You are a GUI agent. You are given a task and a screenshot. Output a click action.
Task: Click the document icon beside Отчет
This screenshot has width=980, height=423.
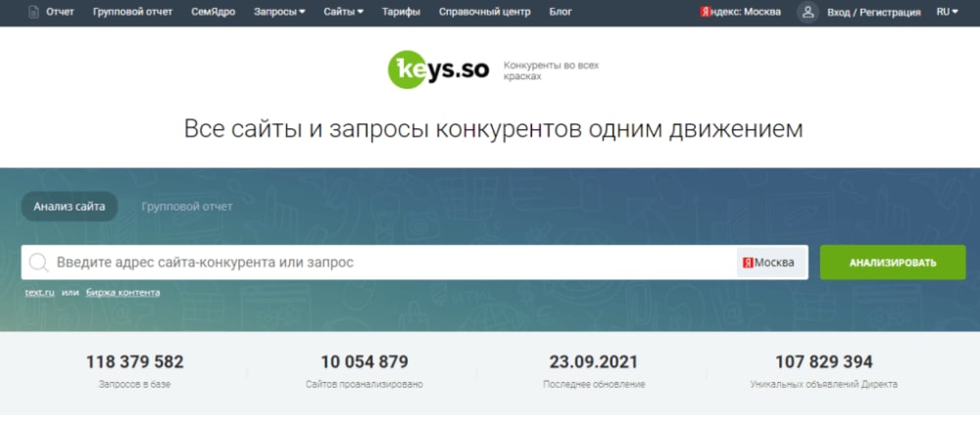tap(33, 12)
